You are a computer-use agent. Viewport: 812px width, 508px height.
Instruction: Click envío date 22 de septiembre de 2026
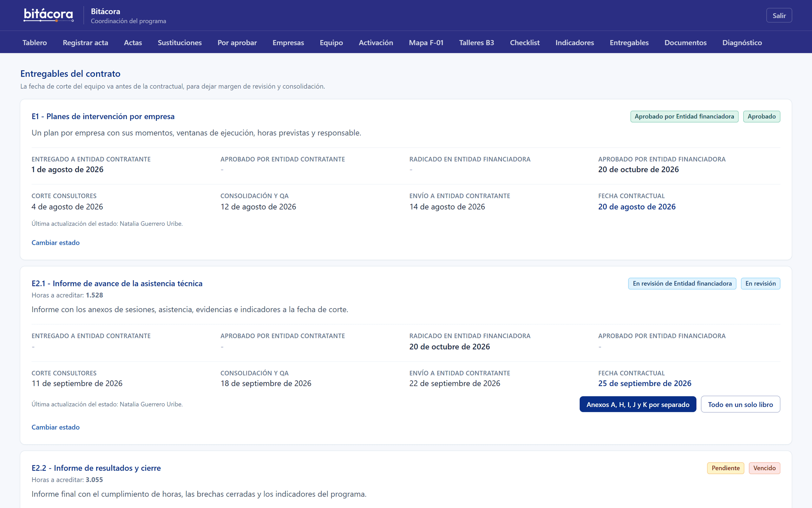455,383
